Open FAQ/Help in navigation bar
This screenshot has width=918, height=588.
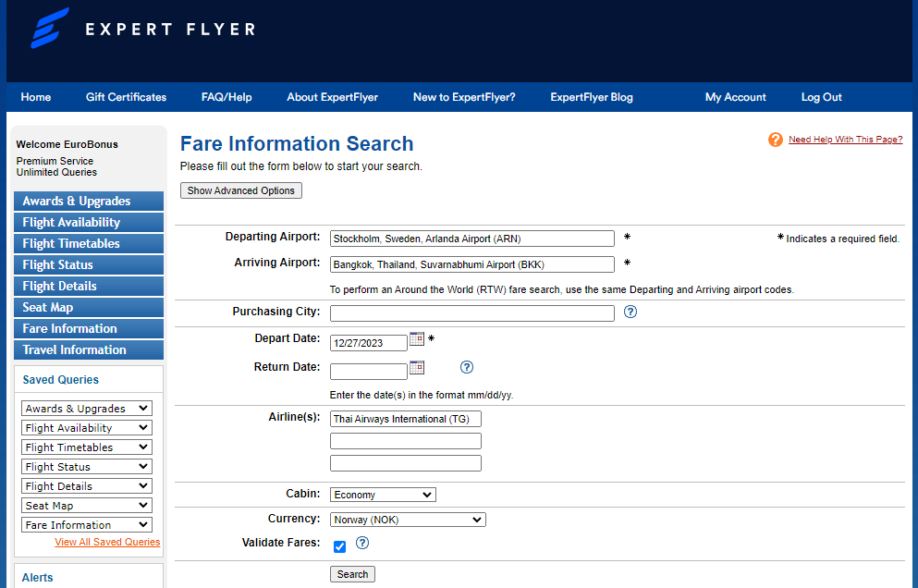[226, 97]
